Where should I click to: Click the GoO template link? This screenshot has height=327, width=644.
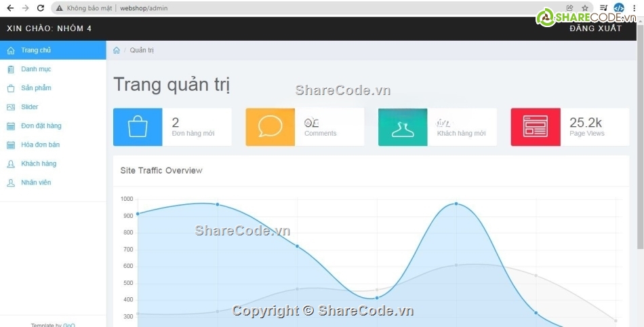(x=69, y=325)
